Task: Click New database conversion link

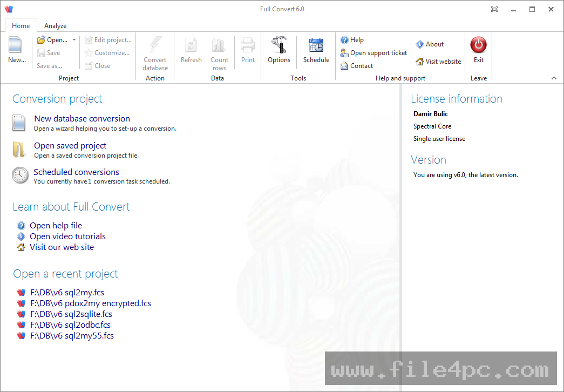Action: [82, 118]
